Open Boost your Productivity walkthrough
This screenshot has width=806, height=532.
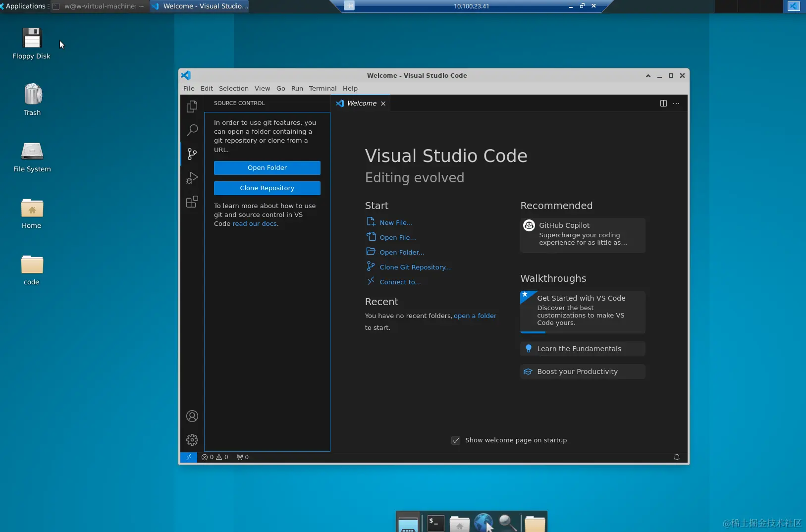point(583,372)
